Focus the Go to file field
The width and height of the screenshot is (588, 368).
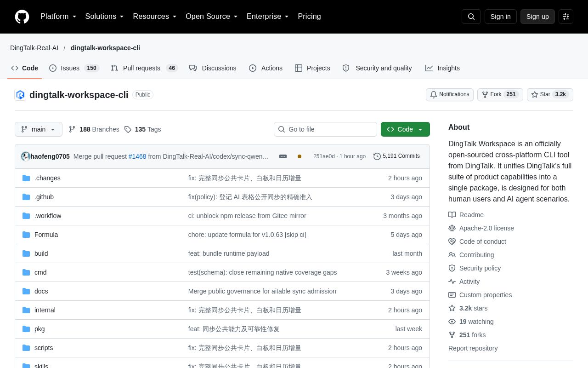coord(325,129)
